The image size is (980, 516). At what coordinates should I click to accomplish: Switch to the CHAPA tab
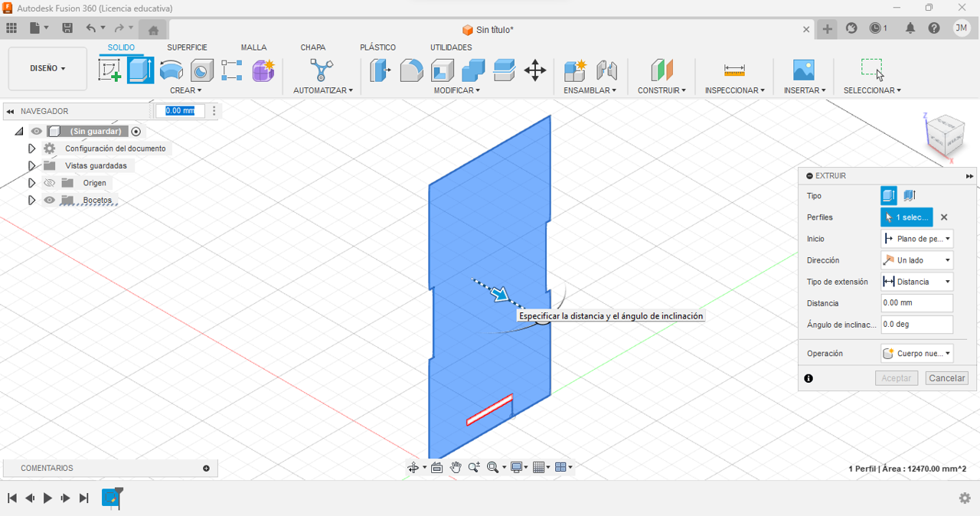(312, 47)
